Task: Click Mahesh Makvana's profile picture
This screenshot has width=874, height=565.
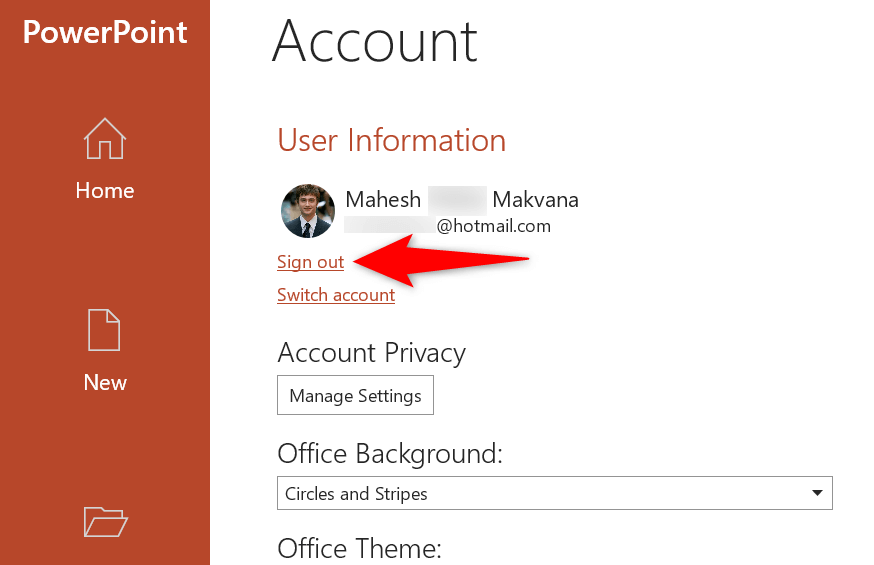Action: click(307, 211)
